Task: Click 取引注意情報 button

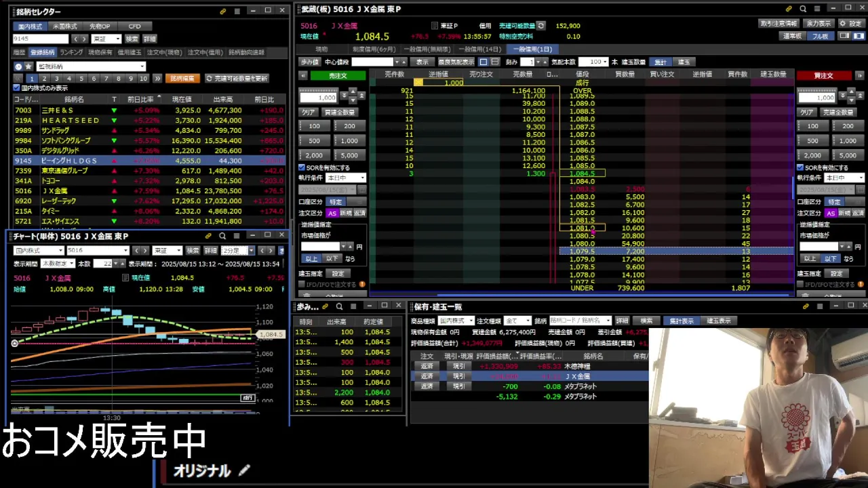Action: pyautogui.click(x=778, y=23)
